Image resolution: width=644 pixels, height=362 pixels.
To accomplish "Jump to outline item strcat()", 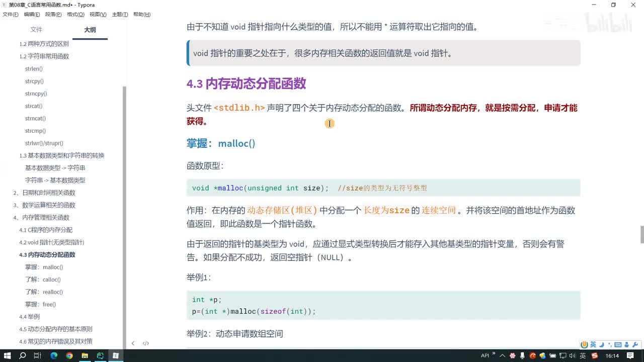I will 34,106.
